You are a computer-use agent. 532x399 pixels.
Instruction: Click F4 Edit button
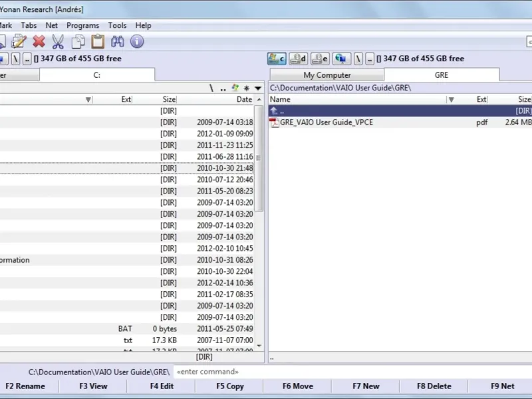coord(162,386)
